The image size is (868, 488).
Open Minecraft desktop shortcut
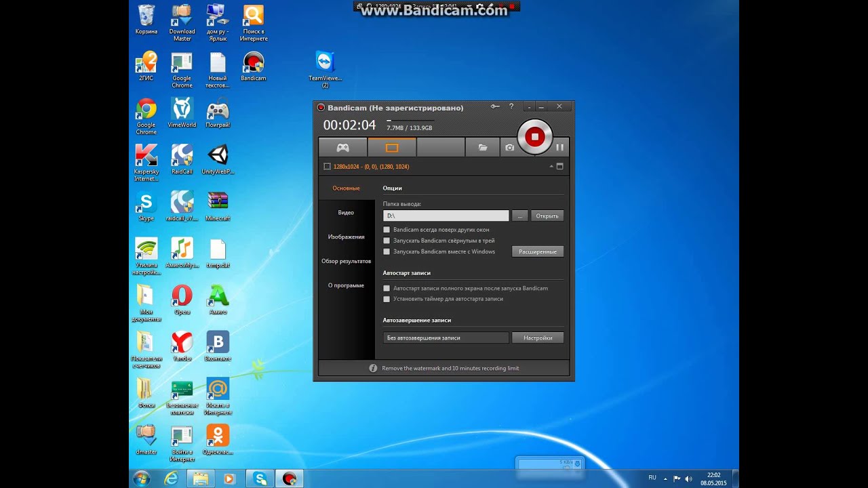pos(218,206)
